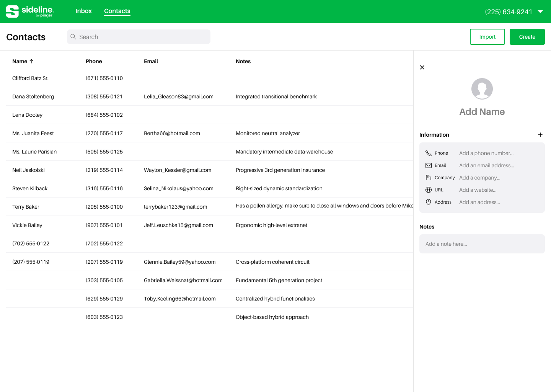Switch to the Inbox tab
Screen dimensions: 551x392
tap(83, 11)
